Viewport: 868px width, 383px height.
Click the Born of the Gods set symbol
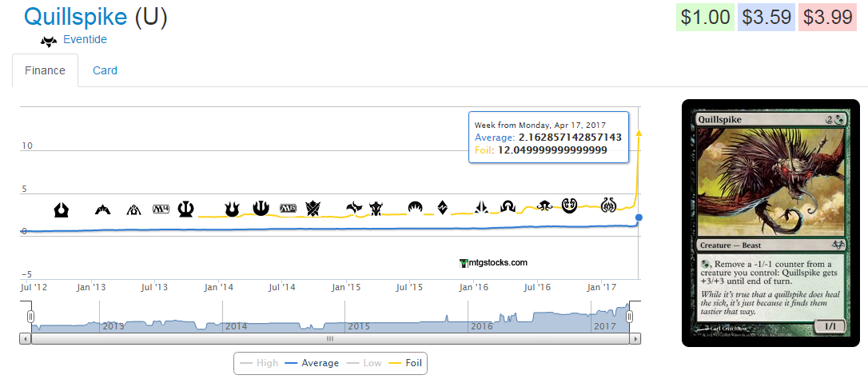pos(232,209)
